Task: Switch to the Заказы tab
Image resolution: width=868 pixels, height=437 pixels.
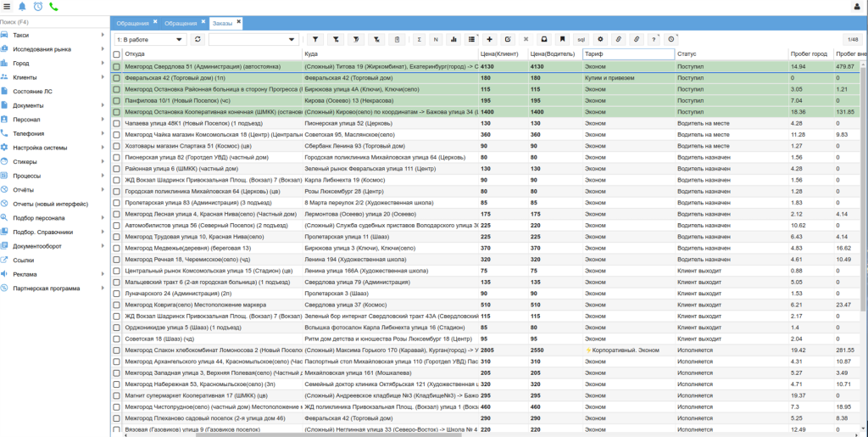Action: click(x=223, y=23)
